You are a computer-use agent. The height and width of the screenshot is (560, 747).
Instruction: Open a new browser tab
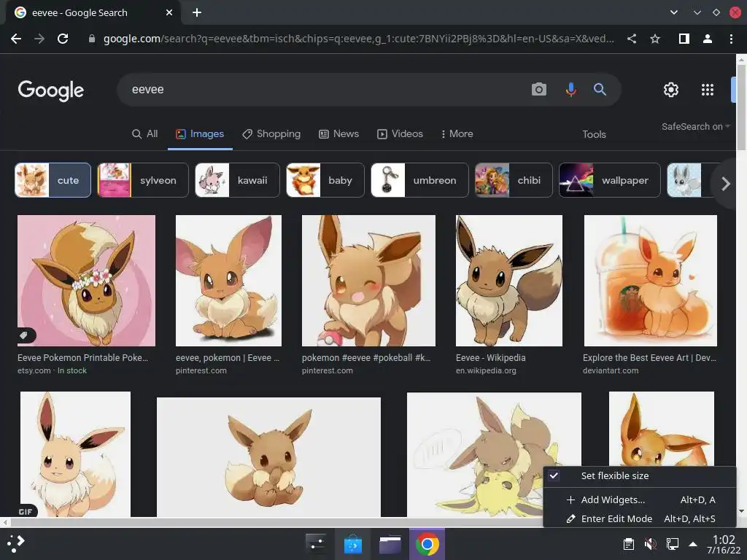tap(197, 12)
